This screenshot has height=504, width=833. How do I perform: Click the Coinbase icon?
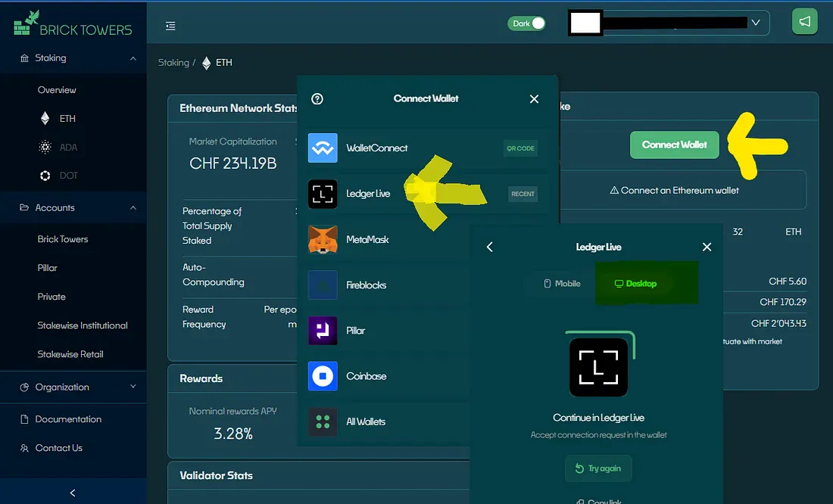pos(323,376)
